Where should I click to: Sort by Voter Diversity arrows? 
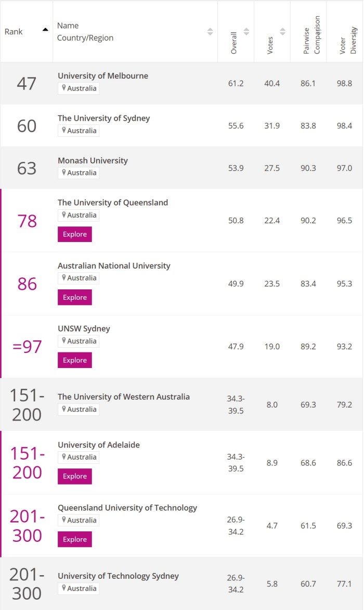(355, 31)
